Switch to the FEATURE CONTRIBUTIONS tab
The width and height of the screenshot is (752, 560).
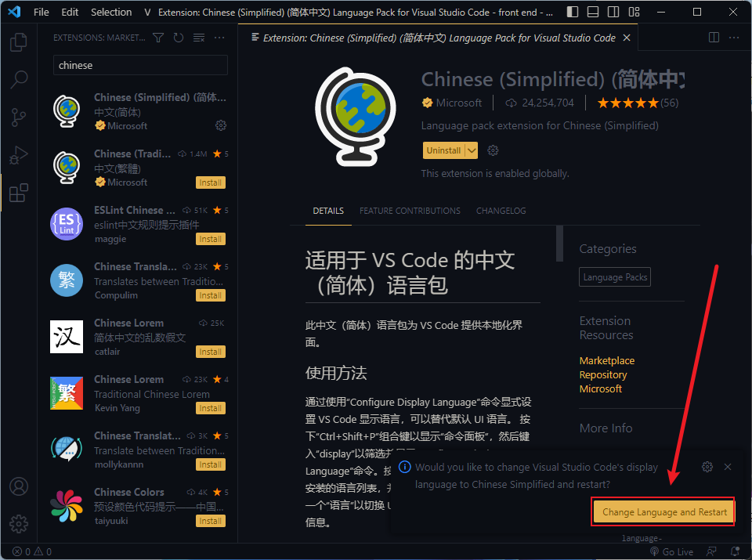click(x=410, y=211)
